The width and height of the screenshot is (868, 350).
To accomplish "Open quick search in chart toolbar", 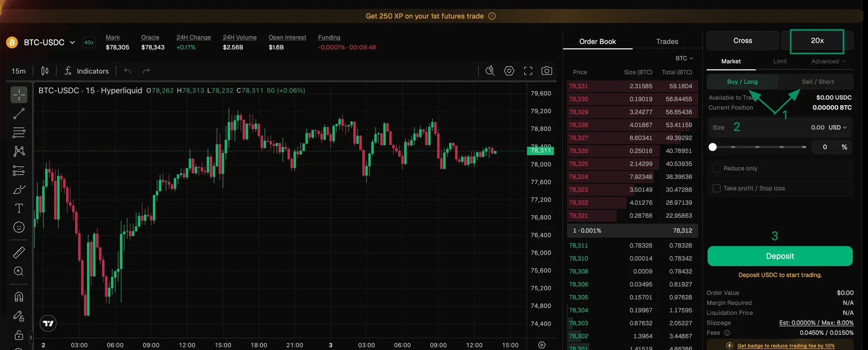I will point(490,71).
